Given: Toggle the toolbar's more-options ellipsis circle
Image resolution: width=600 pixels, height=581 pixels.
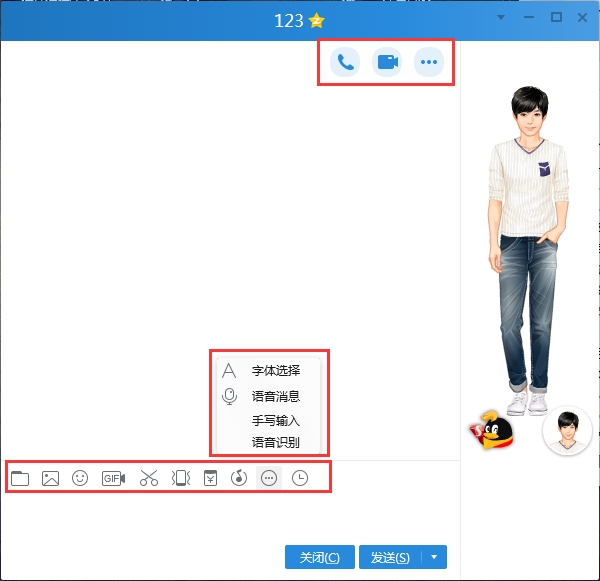Looking at the screenshot, I should click(x=269, y=478).
